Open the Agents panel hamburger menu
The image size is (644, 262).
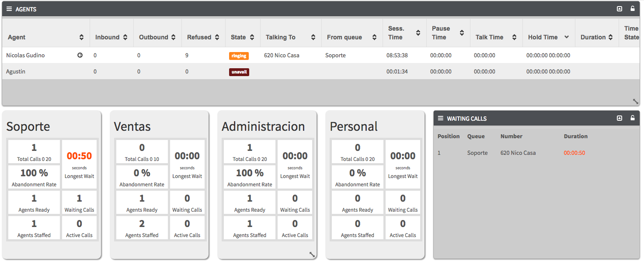click(x=9, y=9)
